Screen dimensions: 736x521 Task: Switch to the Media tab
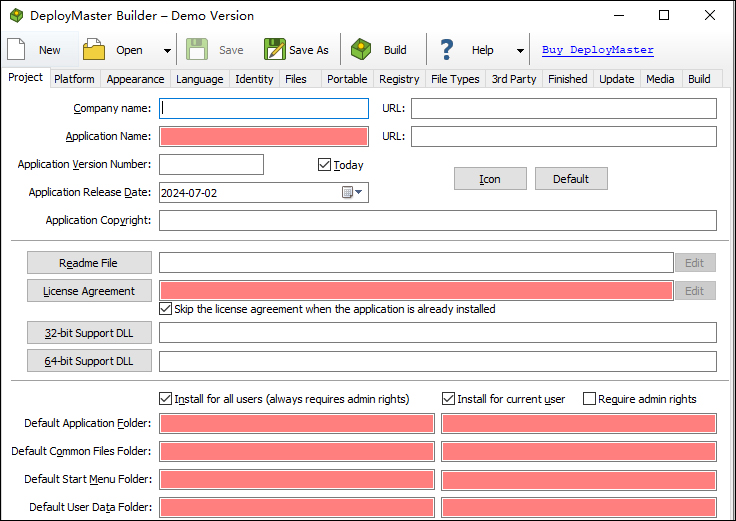[660, 79]
